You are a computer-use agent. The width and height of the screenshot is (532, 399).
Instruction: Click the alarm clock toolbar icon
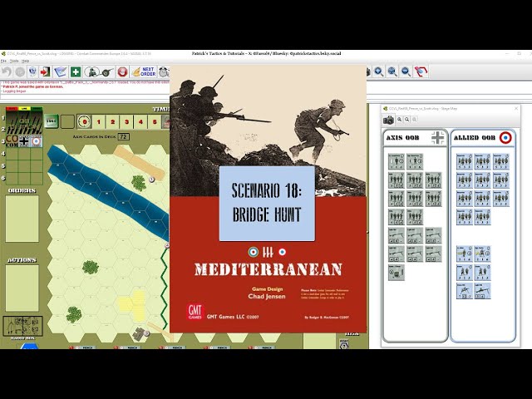coord(165,71)
